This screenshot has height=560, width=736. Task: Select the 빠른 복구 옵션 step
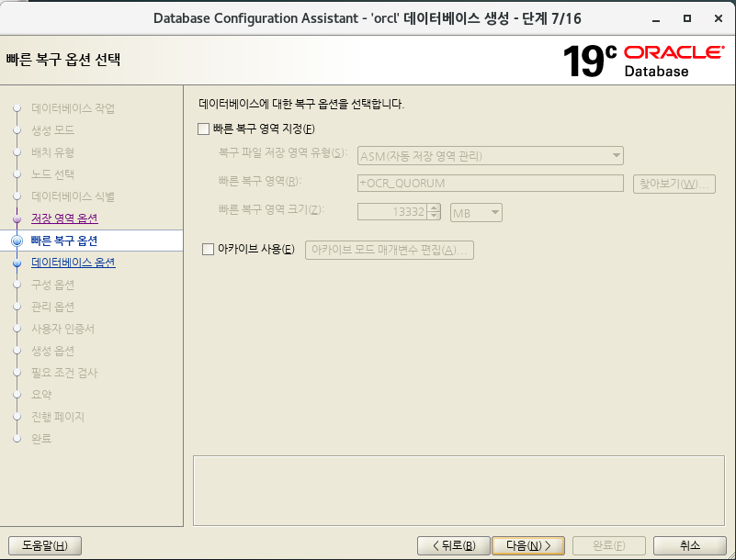point(64,241)
